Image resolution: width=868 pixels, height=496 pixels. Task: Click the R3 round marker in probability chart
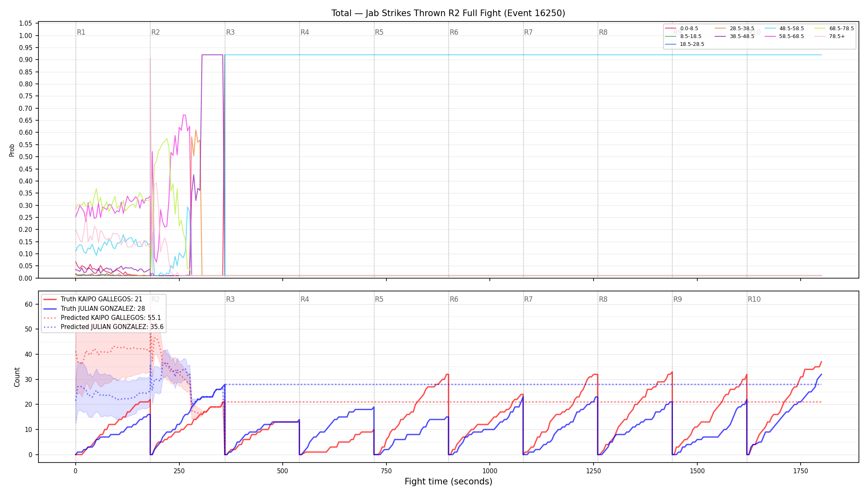(230, 32)
